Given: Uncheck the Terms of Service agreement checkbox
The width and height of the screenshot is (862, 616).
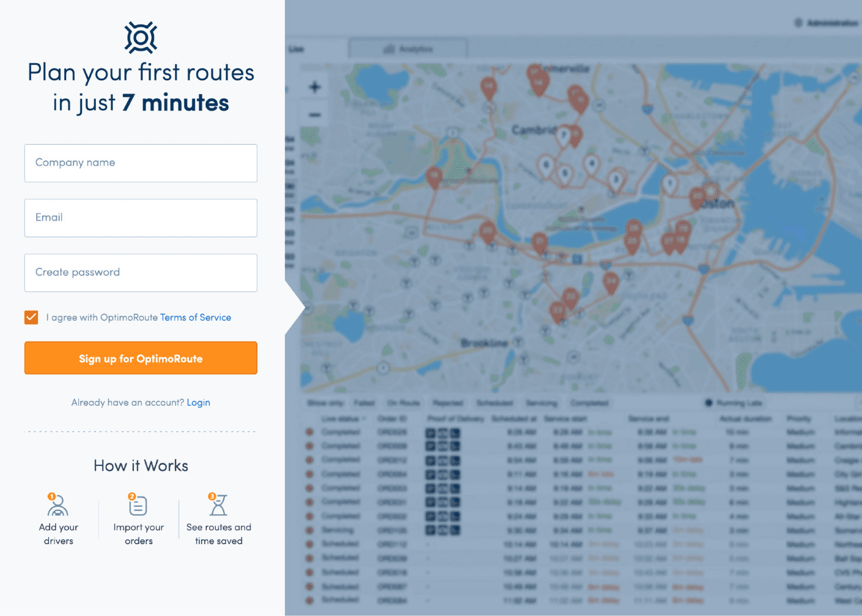Looking at the screenshot, I should (32, 317).
